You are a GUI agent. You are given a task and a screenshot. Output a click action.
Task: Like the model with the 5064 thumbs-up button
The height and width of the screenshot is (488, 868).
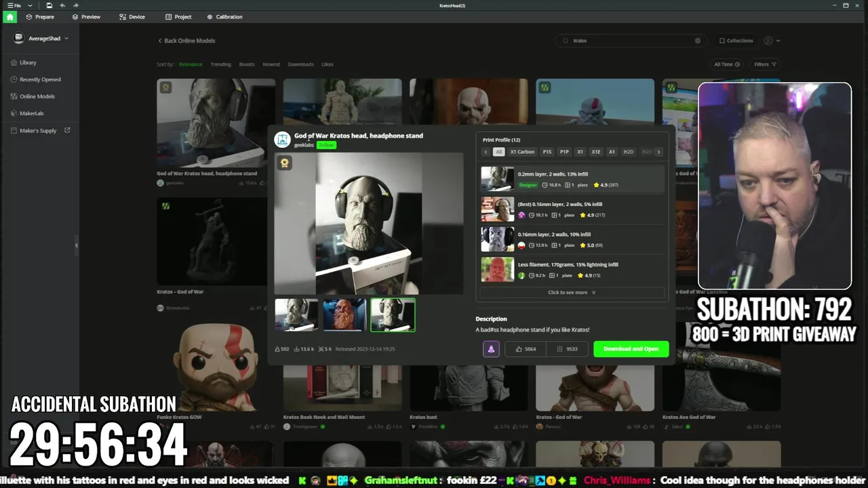tap(526, 349)
